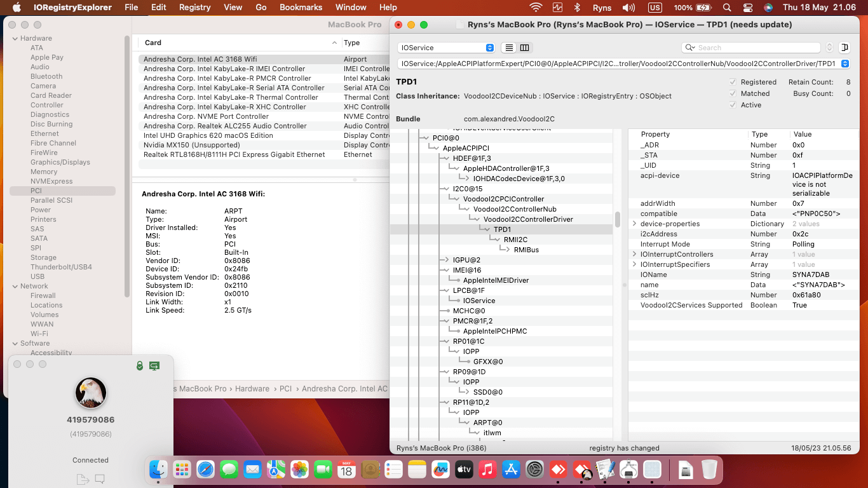The height and width of the screenshot is (488, 868).
Task: Click Hardware in System Information path bar
Action: pyautogui.click(x=252, y=388)
